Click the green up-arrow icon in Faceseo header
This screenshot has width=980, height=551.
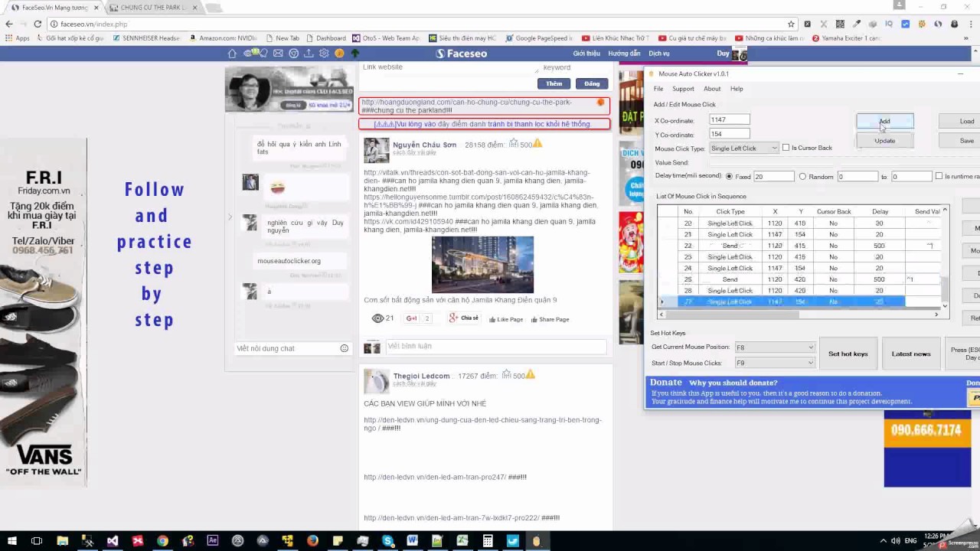354,54
